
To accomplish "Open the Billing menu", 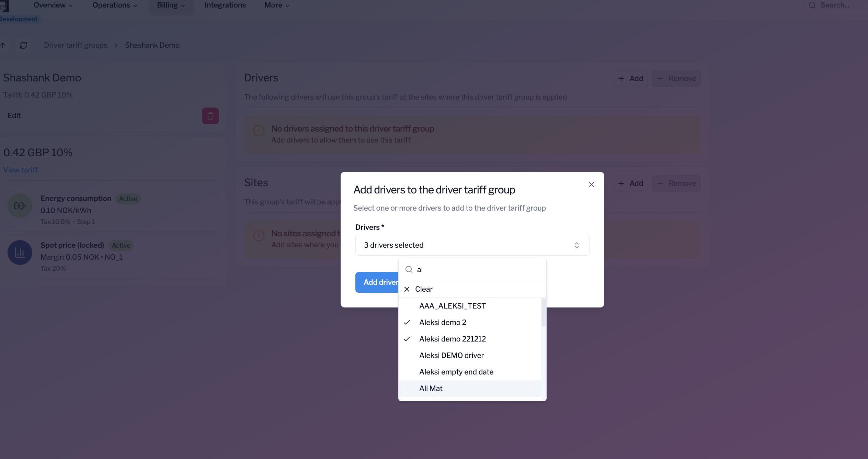I will 171,5.
